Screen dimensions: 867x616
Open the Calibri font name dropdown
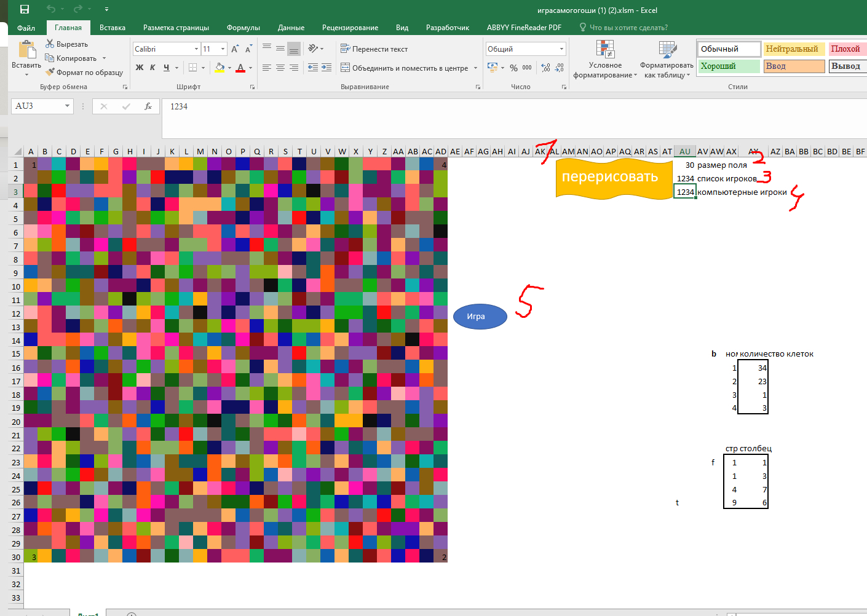[196, 49]
